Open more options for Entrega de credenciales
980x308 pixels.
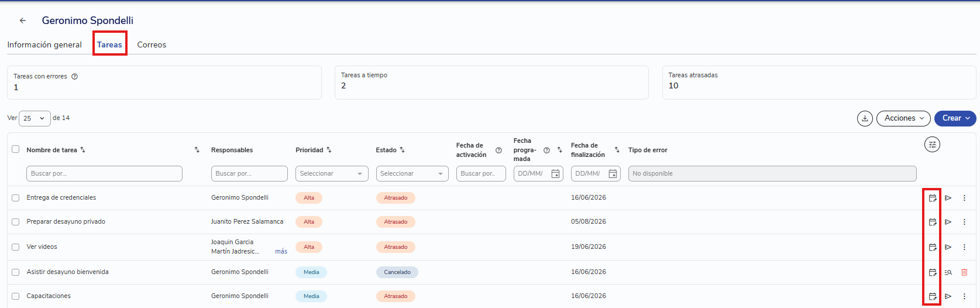[x=964, y=198]
